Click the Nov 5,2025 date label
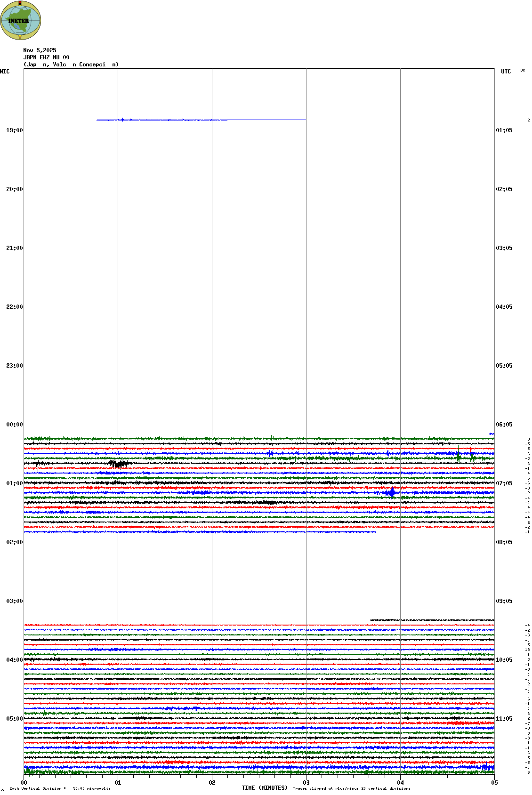The height and width of the screenshot is (795, 532). (40, 50)
